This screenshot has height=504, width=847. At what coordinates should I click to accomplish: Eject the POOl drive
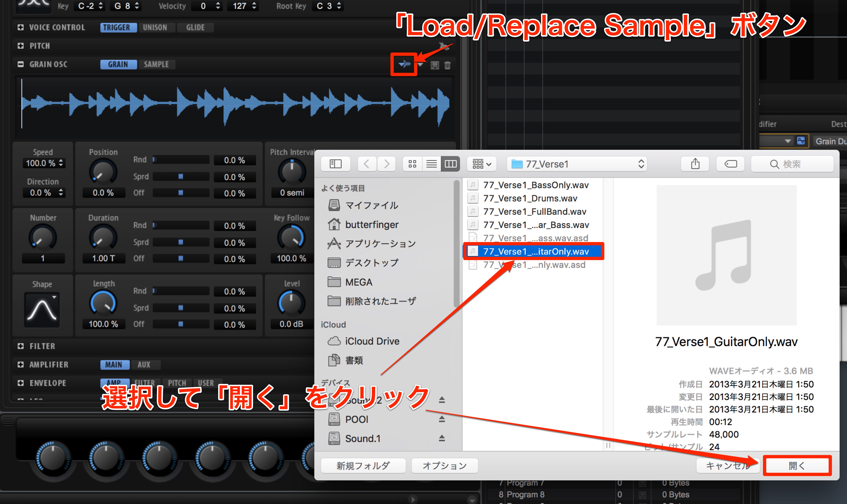442,419
